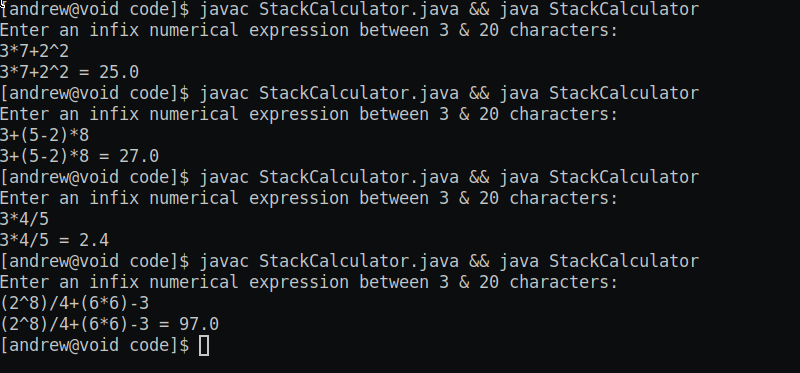Click the result line 3*7+2^2 = 25.0
Screen dimensions: 800x373
coord(69,72)
